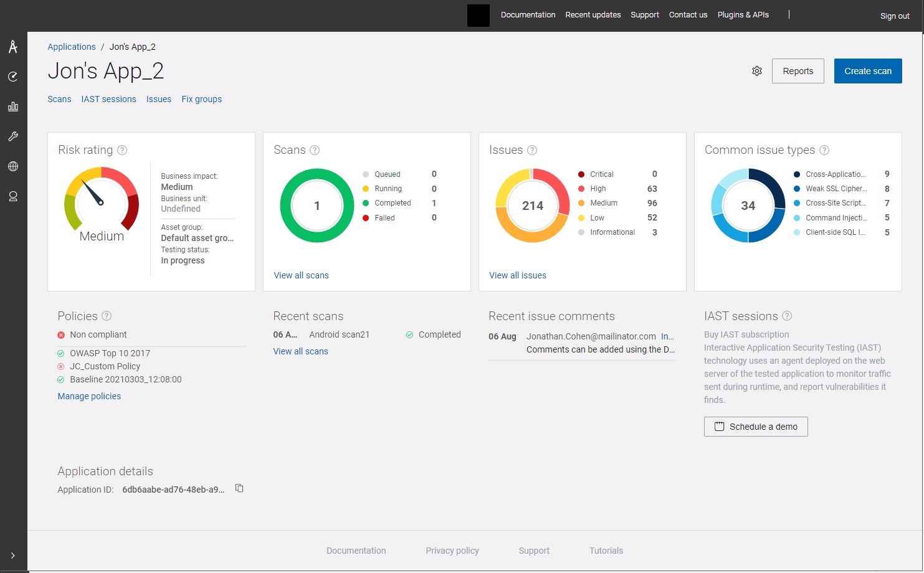Image resolution: width=924 pixels, height=573 pixels.
Task: Open the globe icon in left sidebar
Action: pos(13,166)
